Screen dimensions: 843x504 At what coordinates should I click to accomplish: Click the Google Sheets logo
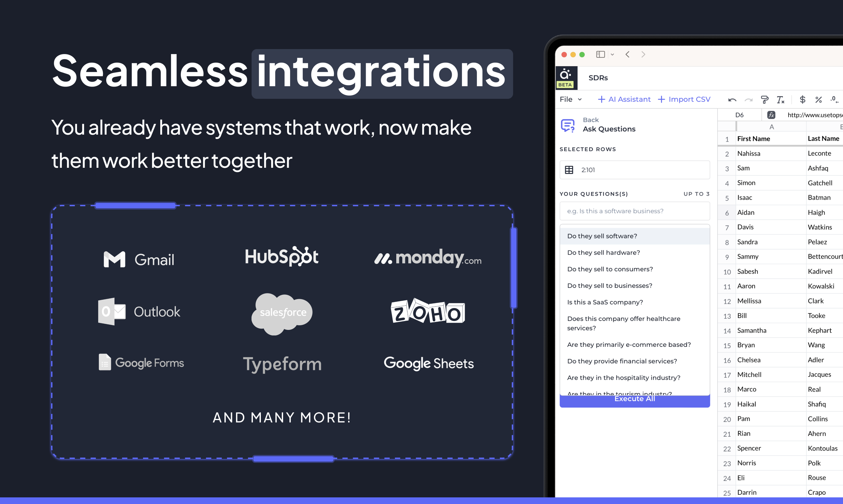click(x=429, y=363)
